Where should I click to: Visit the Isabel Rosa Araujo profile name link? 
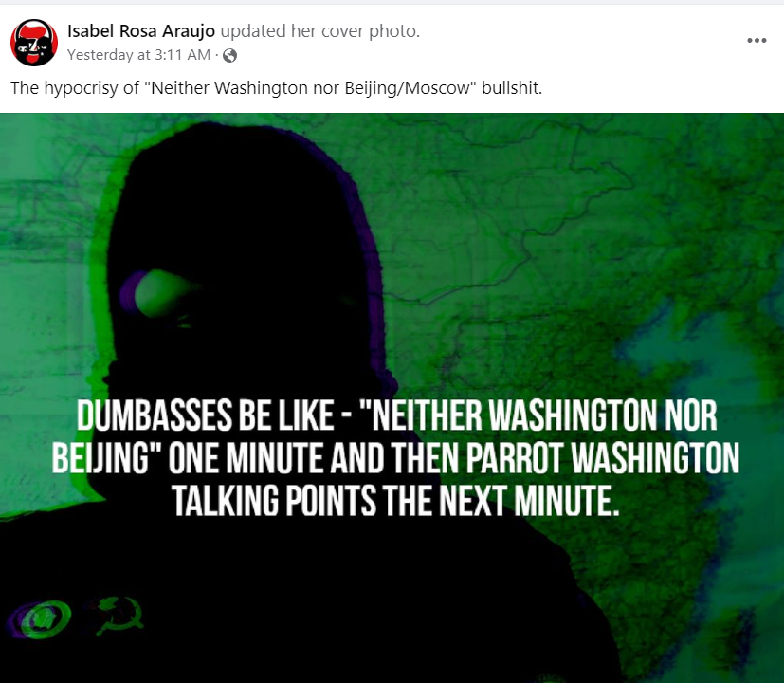click(141, 31)
